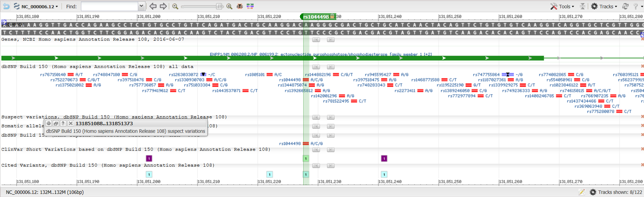Open the feedback pencil icon in status bar

pos(582,192)
